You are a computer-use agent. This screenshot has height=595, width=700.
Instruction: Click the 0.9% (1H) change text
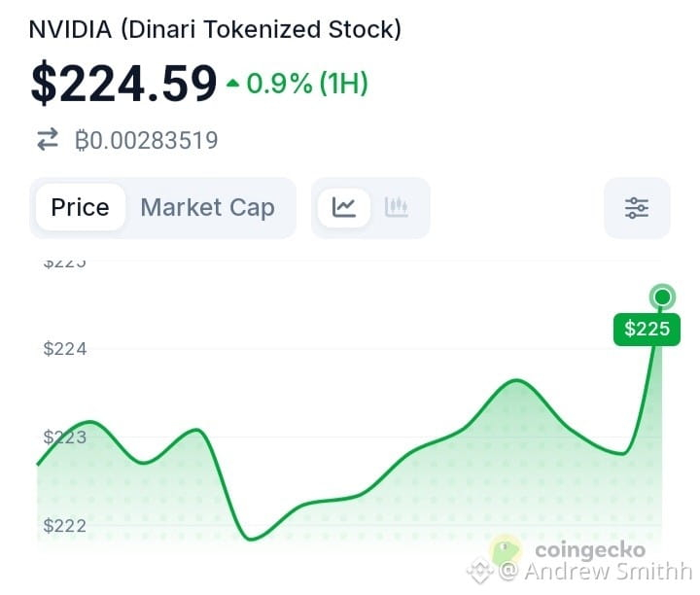coord(307,83)
